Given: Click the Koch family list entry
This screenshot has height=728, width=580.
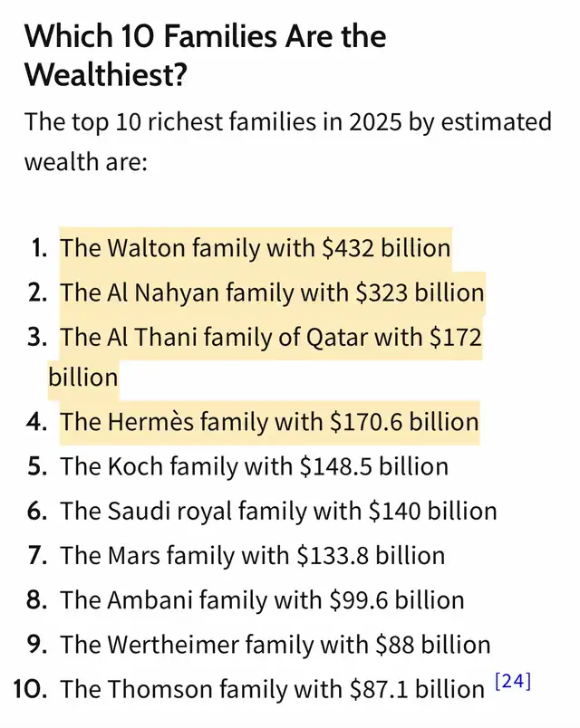Looking at the screenshot, I should click(255, 466).
